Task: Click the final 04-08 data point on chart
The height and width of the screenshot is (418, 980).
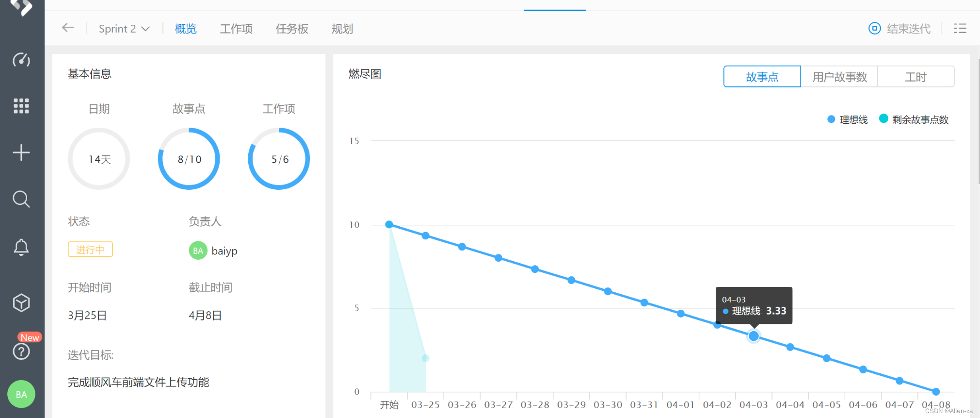Action: coord(936,392)
